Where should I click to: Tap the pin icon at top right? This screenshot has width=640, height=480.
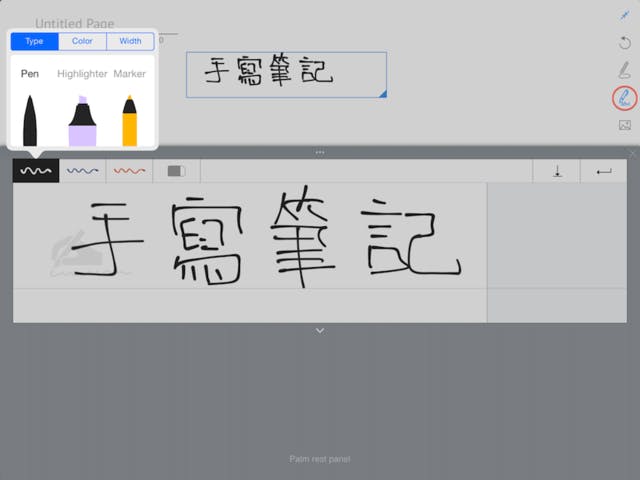pos(625,16)
